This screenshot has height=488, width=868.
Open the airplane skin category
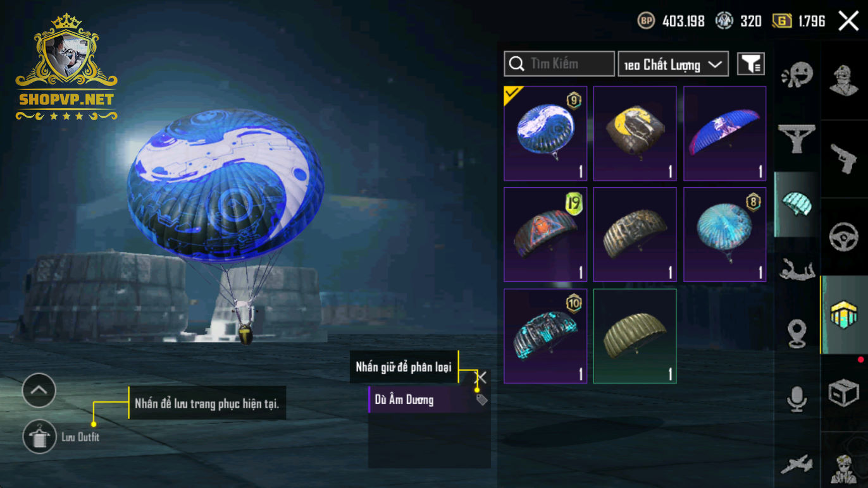797,465
